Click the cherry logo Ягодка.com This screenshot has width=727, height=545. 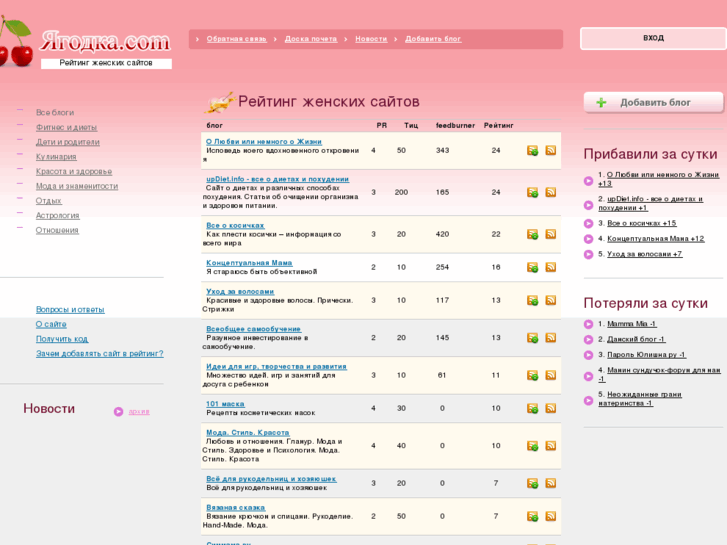pos(85,43)
